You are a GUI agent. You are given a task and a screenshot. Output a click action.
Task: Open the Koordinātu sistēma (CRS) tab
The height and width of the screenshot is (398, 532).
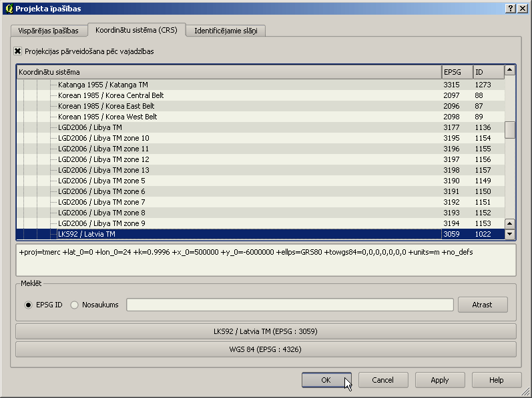(136, 30)
